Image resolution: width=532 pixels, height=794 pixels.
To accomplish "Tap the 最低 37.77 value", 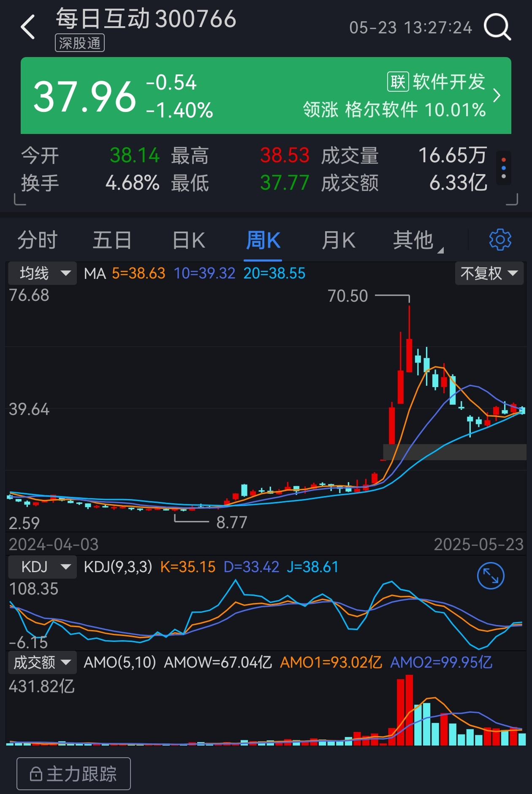I will pos(285,183).
